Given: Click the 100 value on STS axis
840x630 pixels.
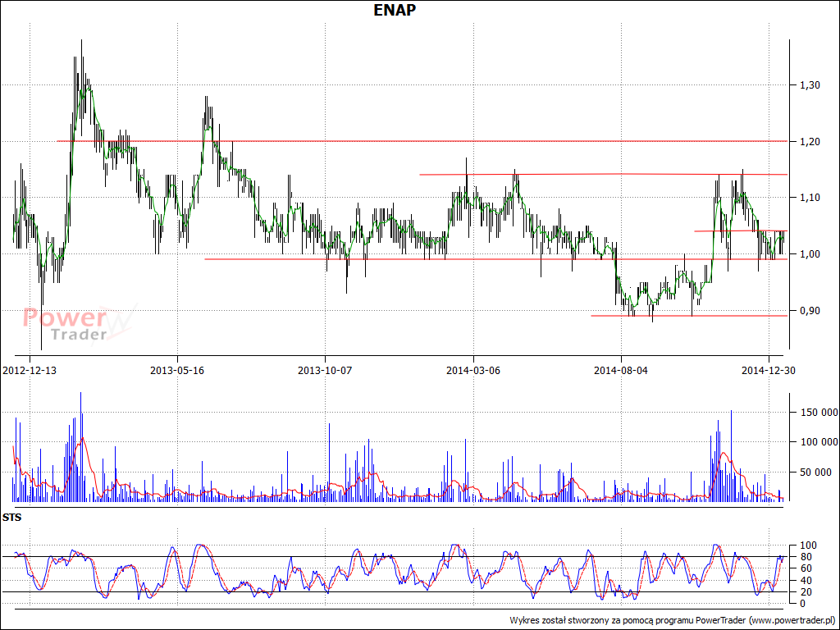Looking at the screenshot, I should coord(808,546).
